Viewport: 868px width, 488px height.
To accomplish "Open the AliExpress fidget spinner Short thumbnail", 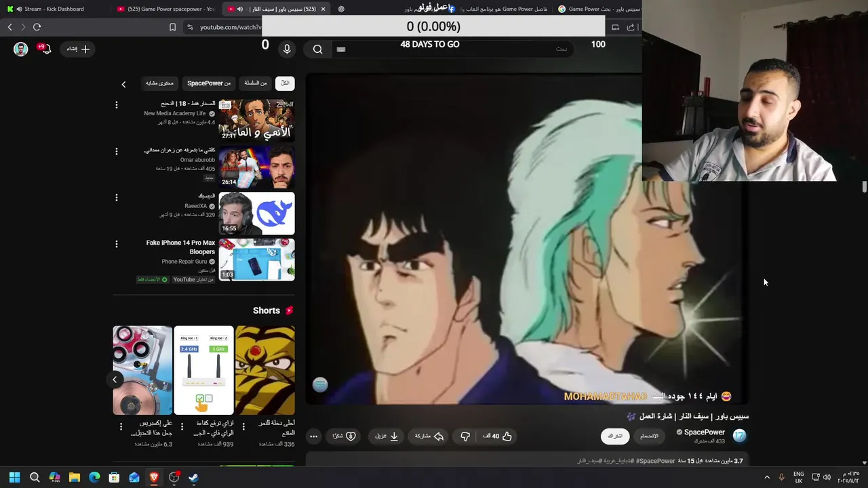I will tap(142, 370).
